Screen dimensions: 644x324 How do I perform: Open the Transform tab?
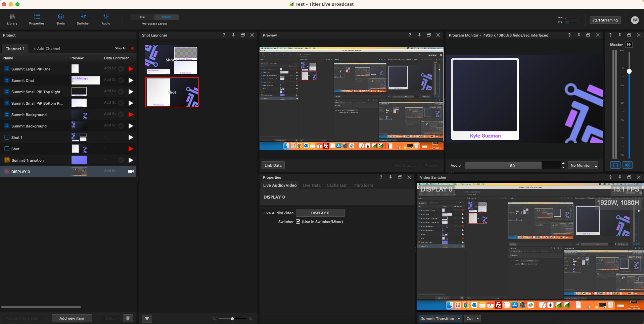point(363,185)
